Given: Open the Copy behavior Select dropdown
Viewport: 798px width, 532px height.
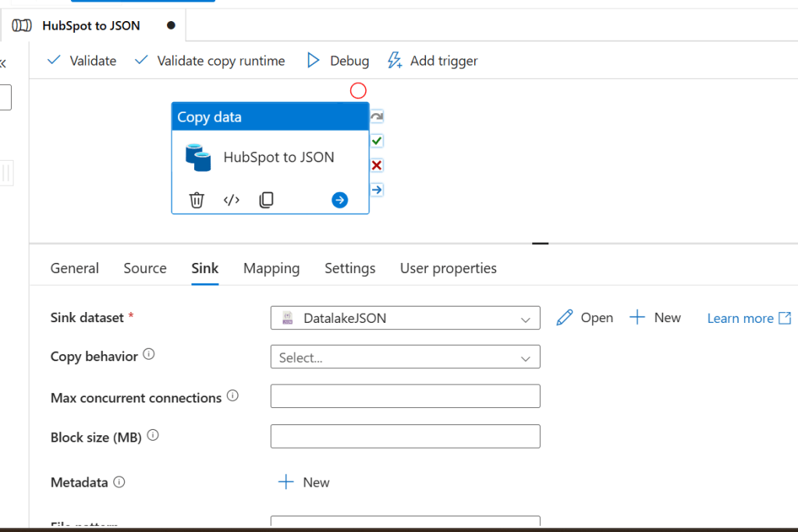Looking at the screenshot, I should click(x=405, y=357).
